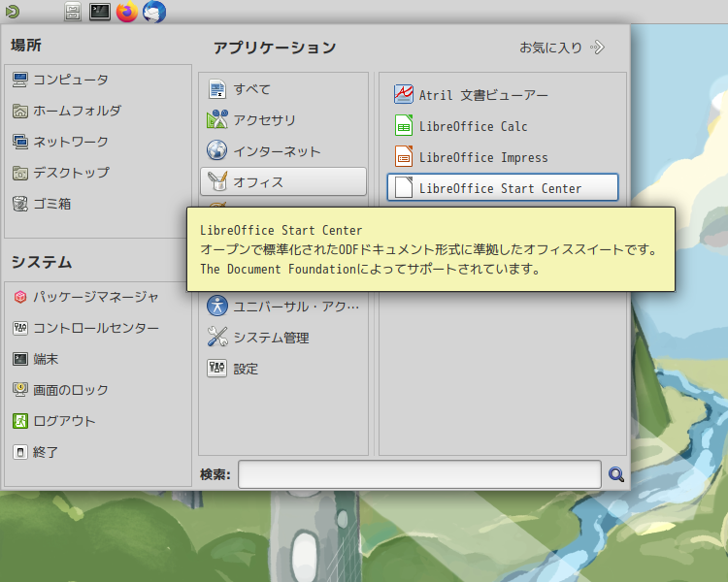Select ユニバーサル・アクセス category
The width and height of the screenshot is (728, 582).
tap(283, 307)
